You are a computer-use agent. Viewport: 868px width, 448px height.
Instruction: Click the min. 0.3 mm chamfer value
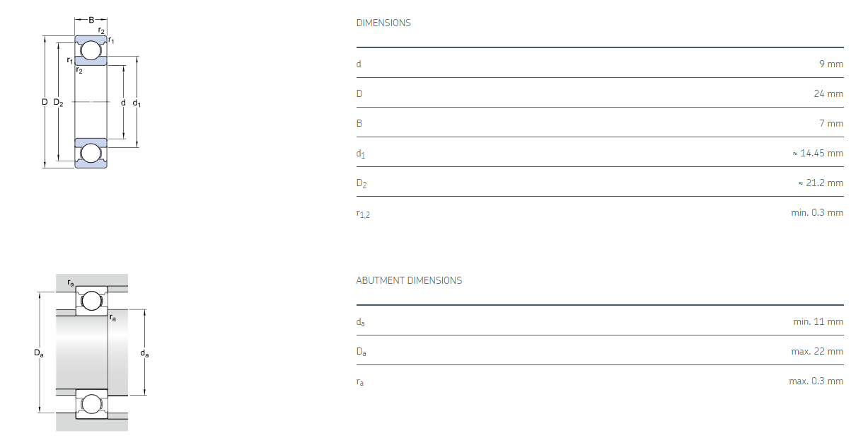[817, 212]
